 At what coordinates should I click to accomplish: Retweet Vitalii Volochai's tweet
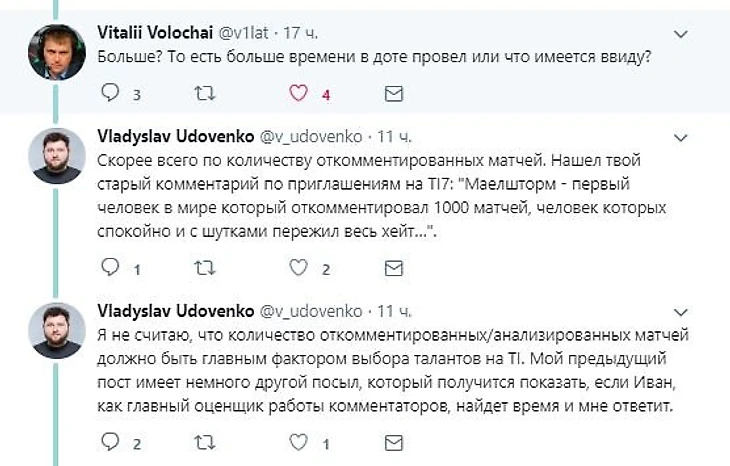point(202,94)
